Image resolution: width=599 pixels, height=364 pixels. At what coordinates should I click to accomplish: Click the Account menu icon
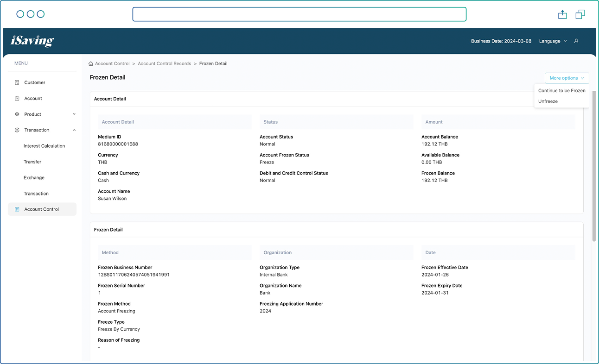[x=17, y=98]
